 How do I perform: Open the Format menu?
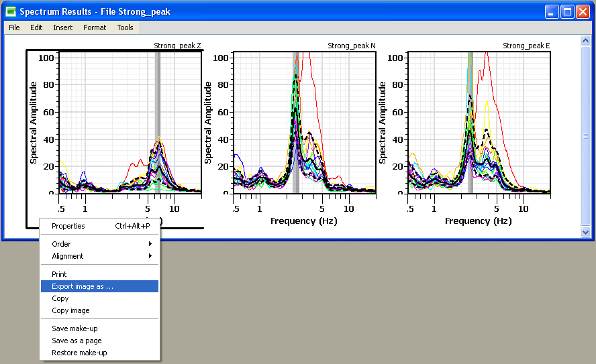95,27
